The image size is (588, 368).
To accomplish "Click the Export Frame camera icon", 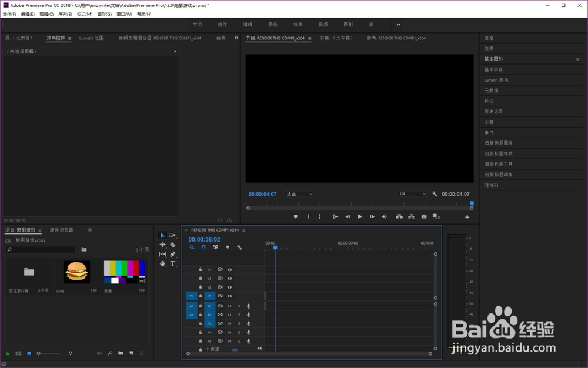I will (424, 216).
